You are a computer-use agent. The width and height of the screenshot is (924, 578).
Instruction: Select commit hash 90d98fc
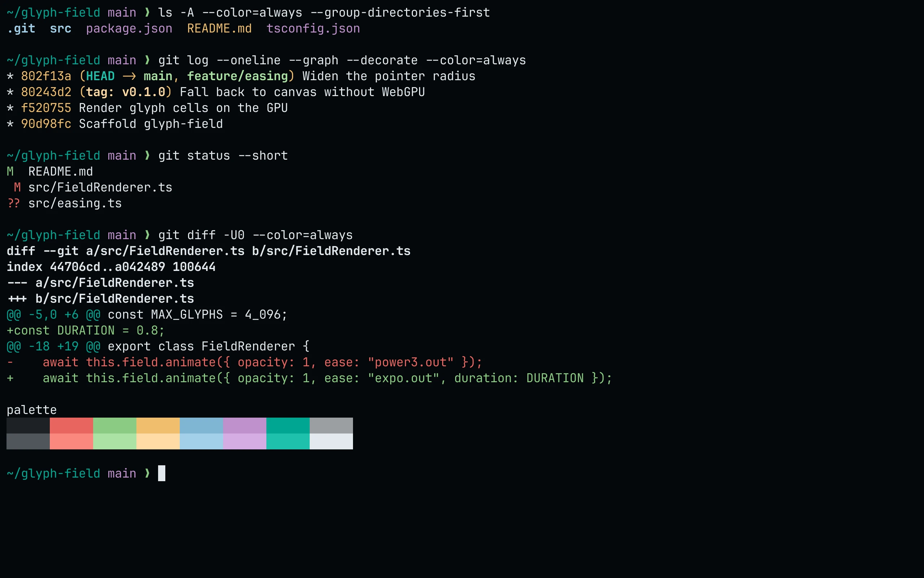[x=46, y=124]
